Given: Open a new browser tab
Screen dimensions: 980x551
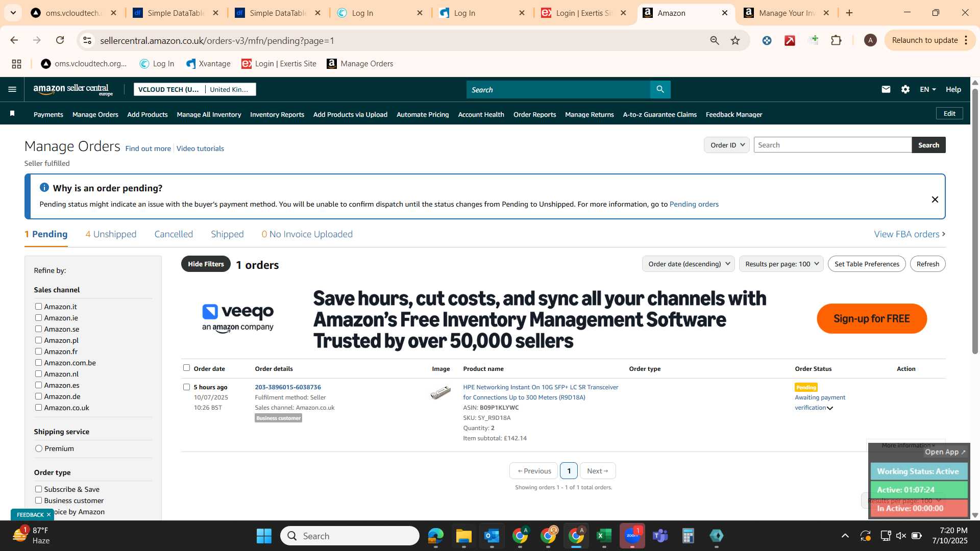Looking at the screenshot, I should point(849,13).
